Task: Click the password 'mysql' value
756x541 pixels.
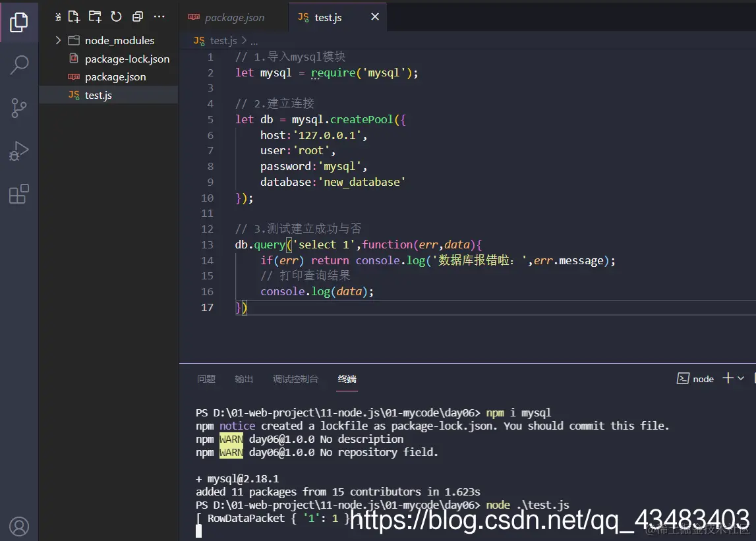Action: point(340,166)
